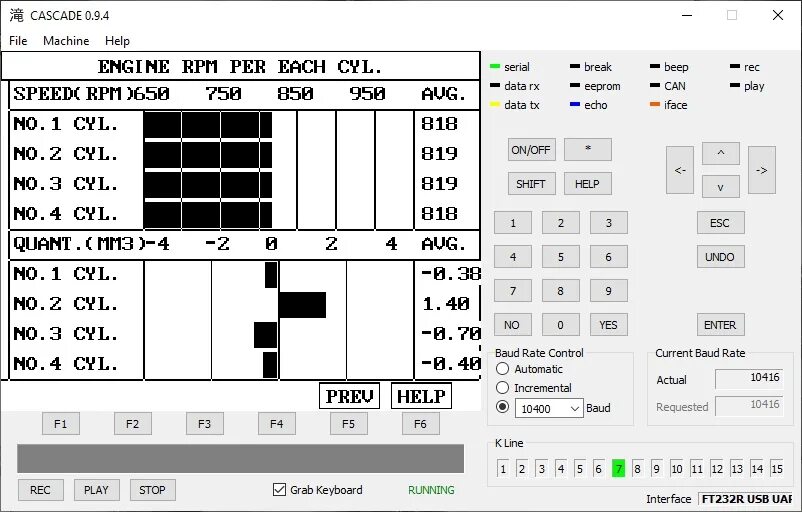Click the ESC button

[720, 222]
